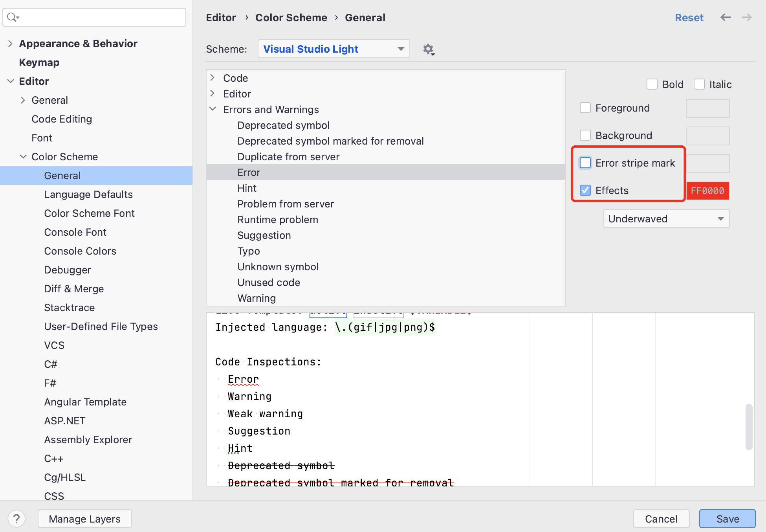Open Manage Layers
Viewport: 766px width, 532px height.
point(84,519)
